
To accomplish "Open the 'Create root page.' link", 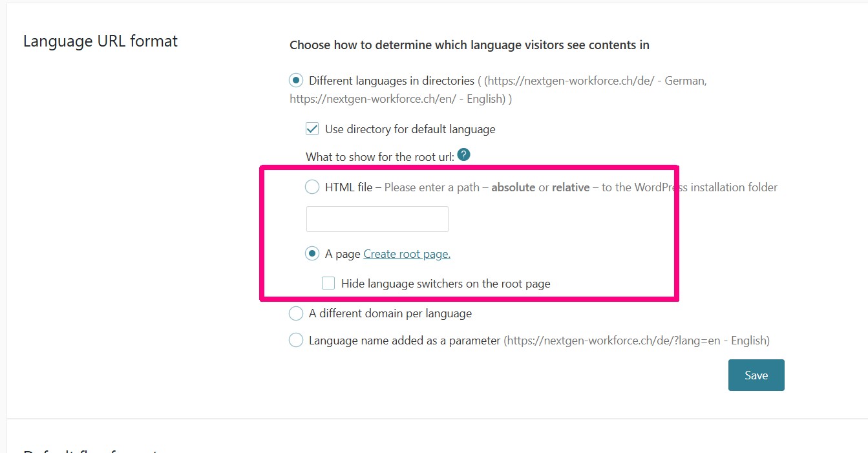I will [x=407, y=254].
